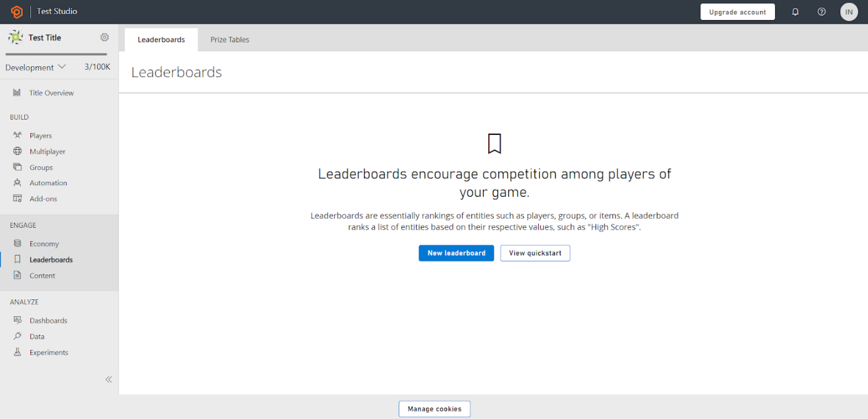Click the BUILD section header

click(19, 117)
